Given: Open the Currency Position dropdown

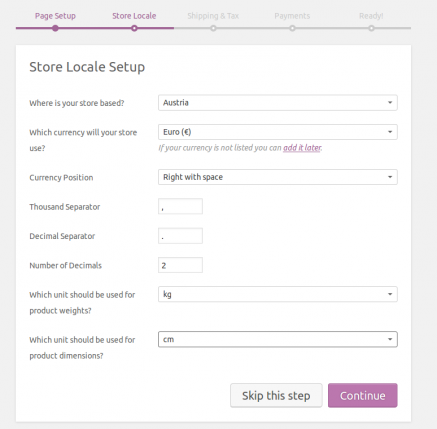Looking at the screenshot, I should [278, 177].
